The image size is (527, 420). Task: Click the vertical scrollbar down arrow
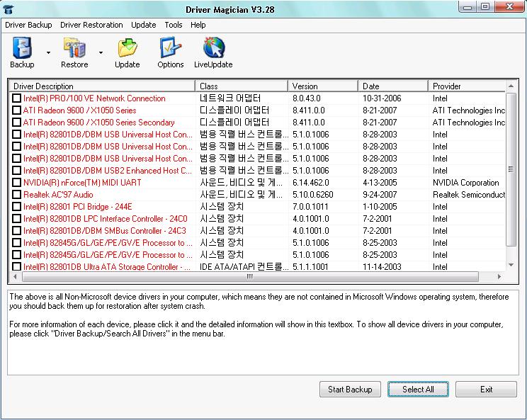[511, 265]
